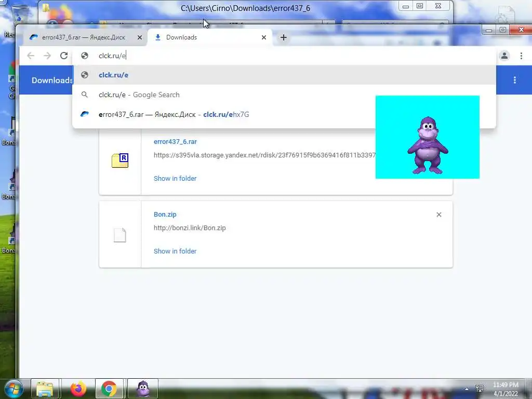This screenshot has height=399, width=532.
Task: Switch to the error437_6.rar Яндекс.Диск tab
Action: tap(83, 37)
